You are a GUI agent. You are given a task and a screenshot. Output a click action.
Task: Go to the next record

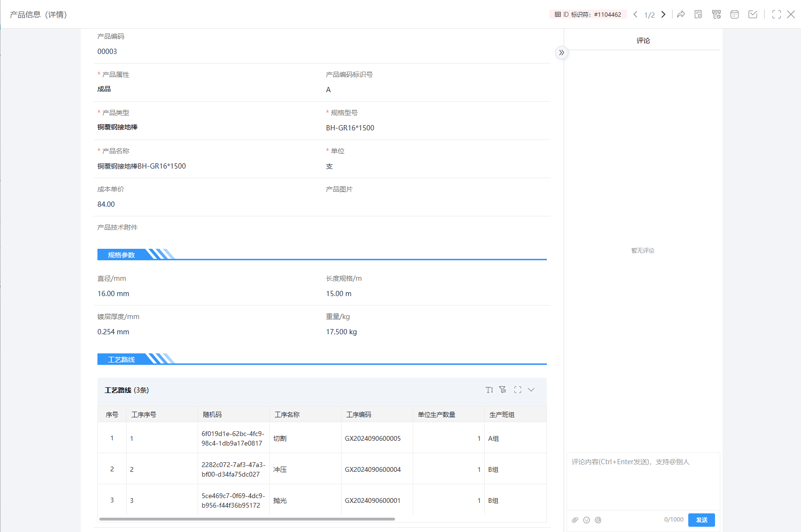click(663, 14)
